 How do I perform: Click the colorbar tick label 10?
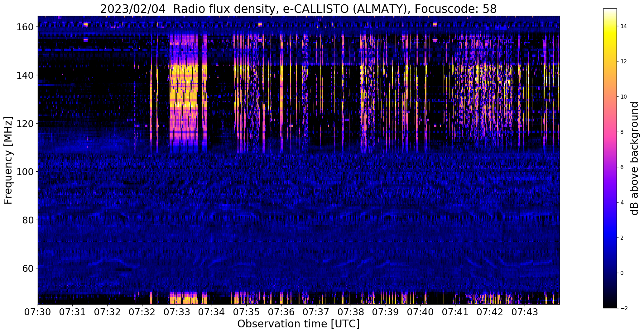(624, 97)
